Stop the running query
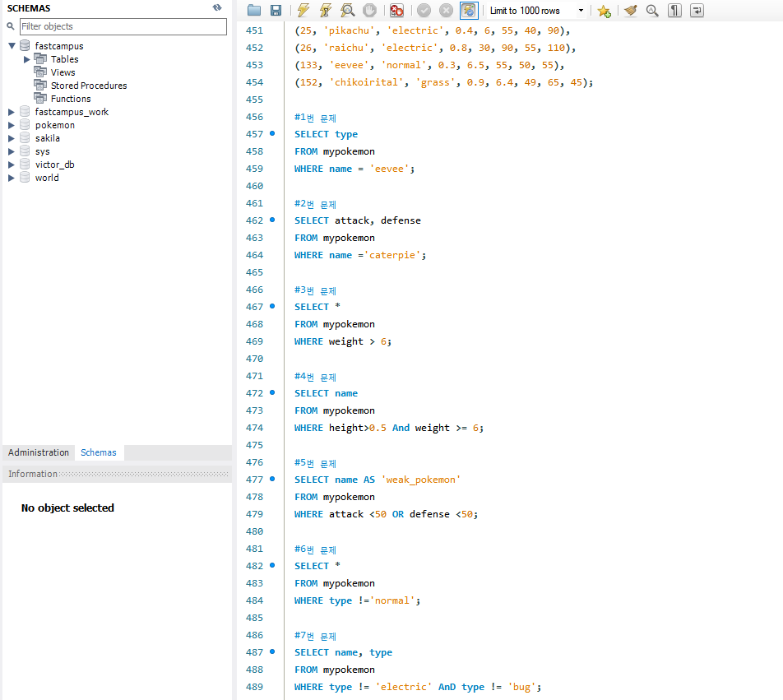Image resolution: width=783 pixels, height=700 pixels. point(369,10)
